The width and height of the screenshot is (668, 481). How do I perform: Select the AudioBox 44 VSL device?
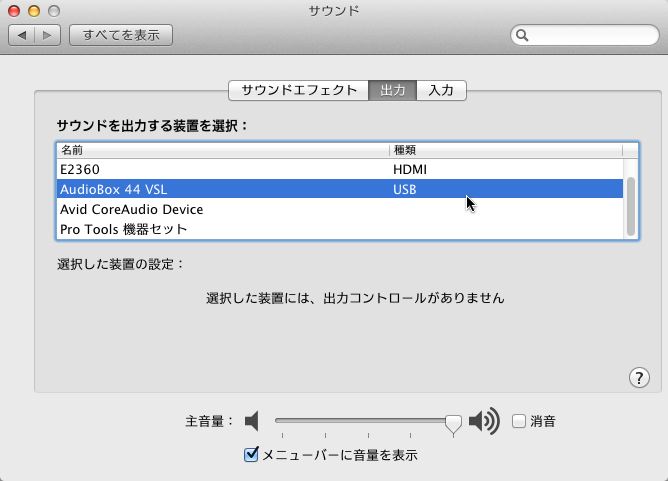(340, 189)
